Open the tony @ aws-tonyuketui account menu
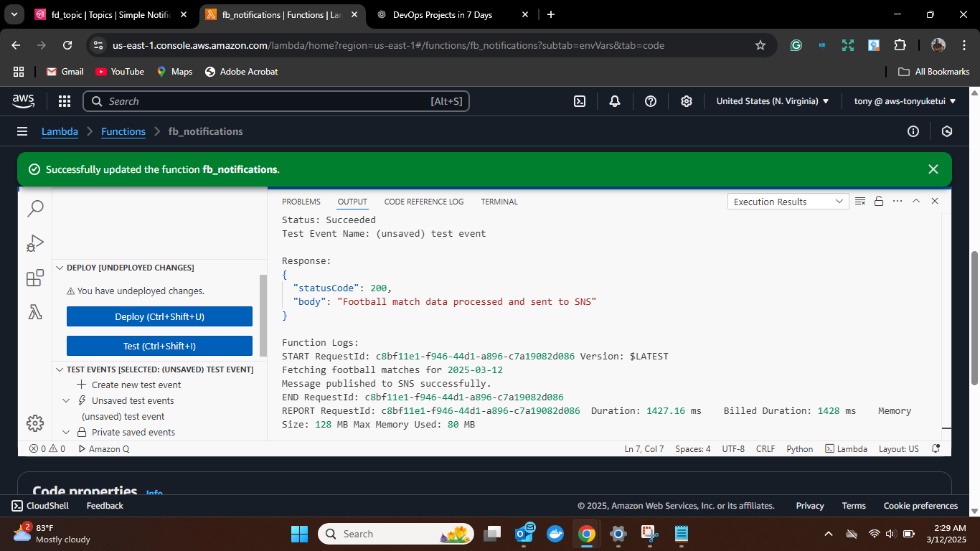This screenshot has height=551, width=980. 905,101
